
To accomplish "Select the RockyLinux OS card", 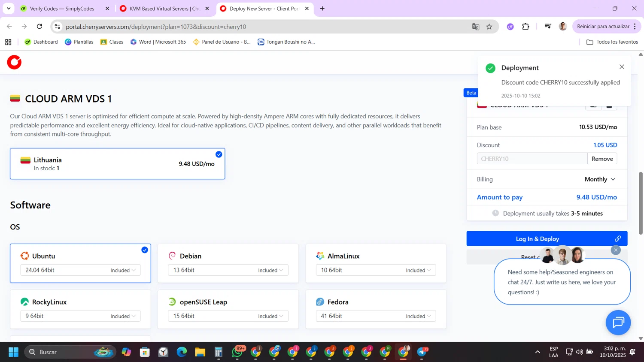I will pyautogui.click(x=80, y=309).
